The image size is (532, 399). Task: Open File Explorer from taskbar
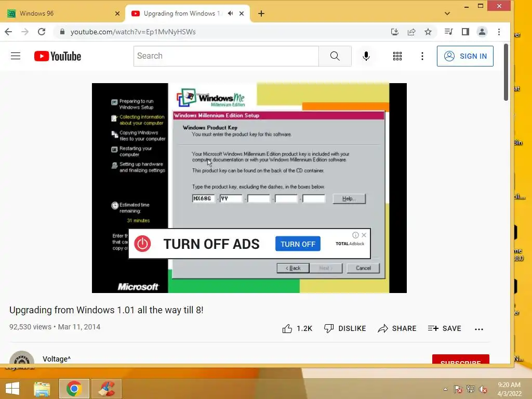(42, 389)
